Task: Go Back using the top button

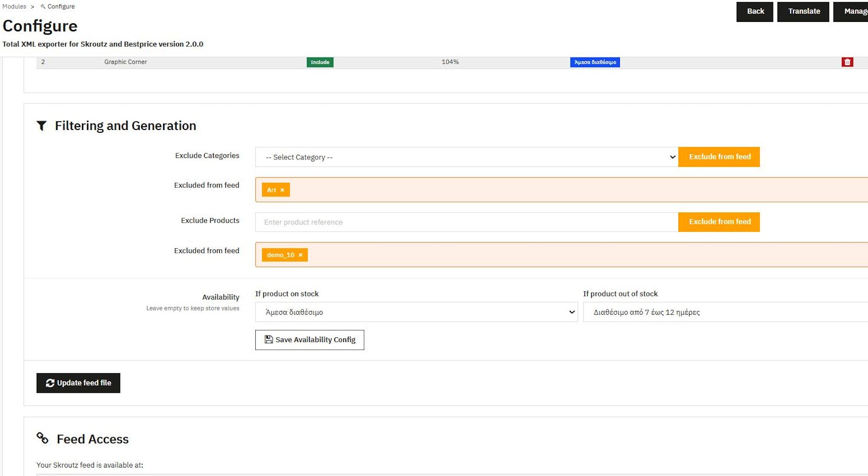Action: click(754, 12)
